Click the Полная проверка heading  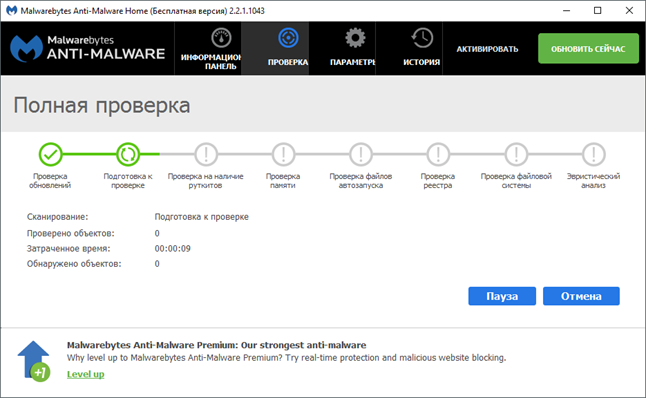tap(102, 105)
